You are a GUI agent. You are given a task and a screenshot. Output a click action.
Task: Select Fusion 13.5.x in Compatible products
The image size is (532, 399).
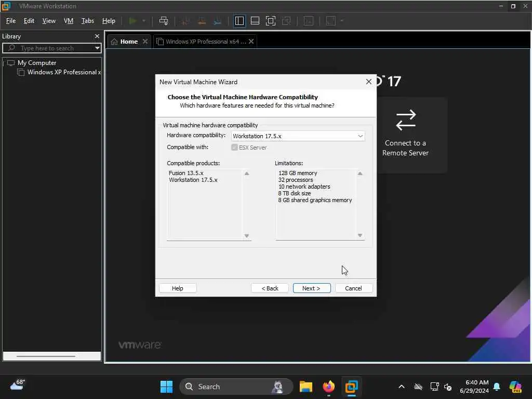tap(186, 173)
